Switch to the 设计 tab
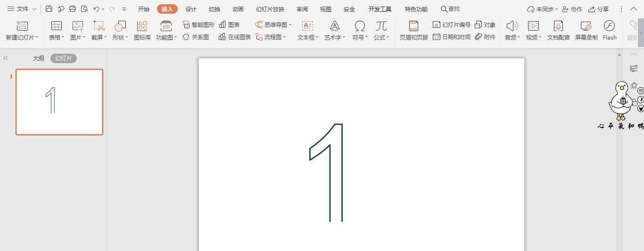644x251 pixels. tap(191, 9)
